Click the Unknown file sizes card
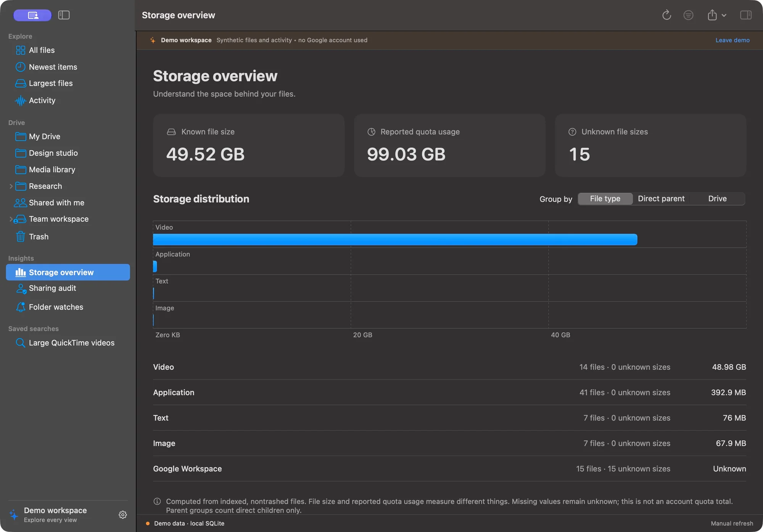 pyautogui.click(x=650, y=145)
